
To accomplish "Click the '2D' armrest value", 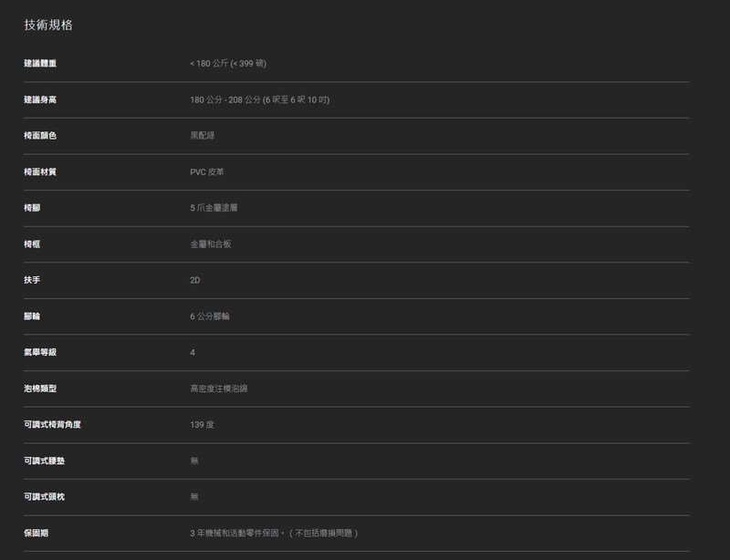I will [195, 280].
